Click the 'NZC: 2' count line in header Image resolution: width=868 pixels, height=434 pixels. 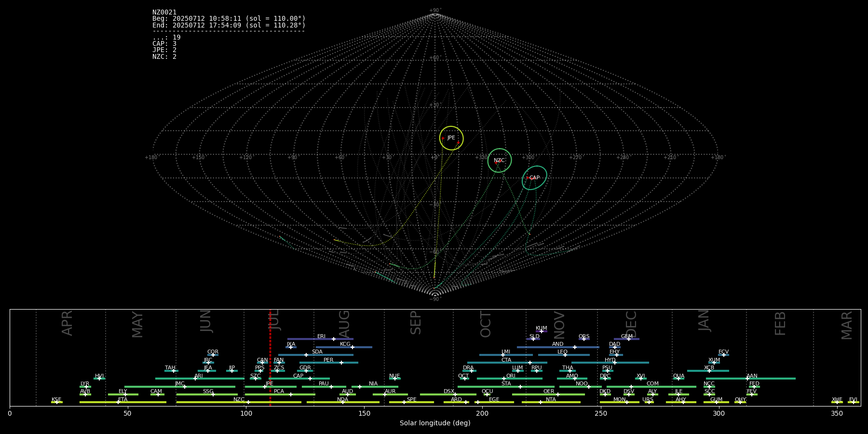(x=164, y=57)
